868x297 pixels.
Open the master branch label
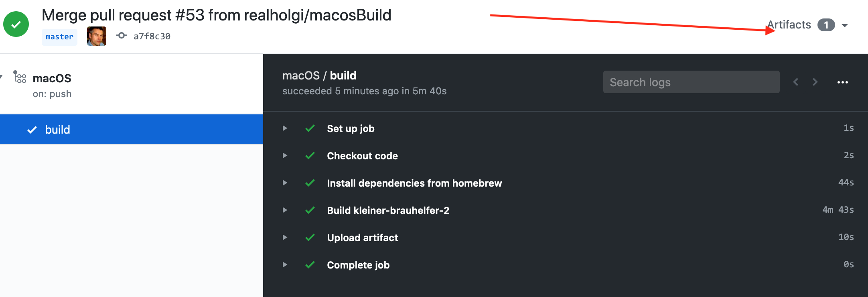(x=59, y=37)
